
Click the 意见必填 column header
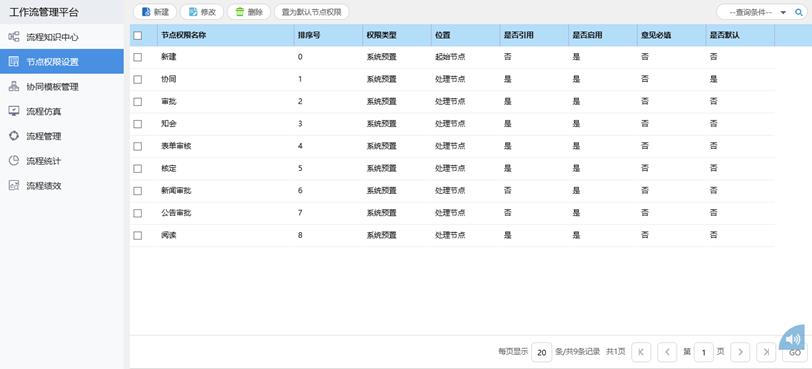click(672, 36)
